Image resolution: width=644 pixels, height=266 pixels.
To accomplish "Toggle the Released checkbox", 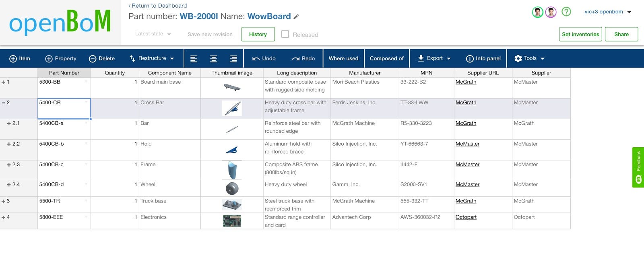I will coord(285,34).
